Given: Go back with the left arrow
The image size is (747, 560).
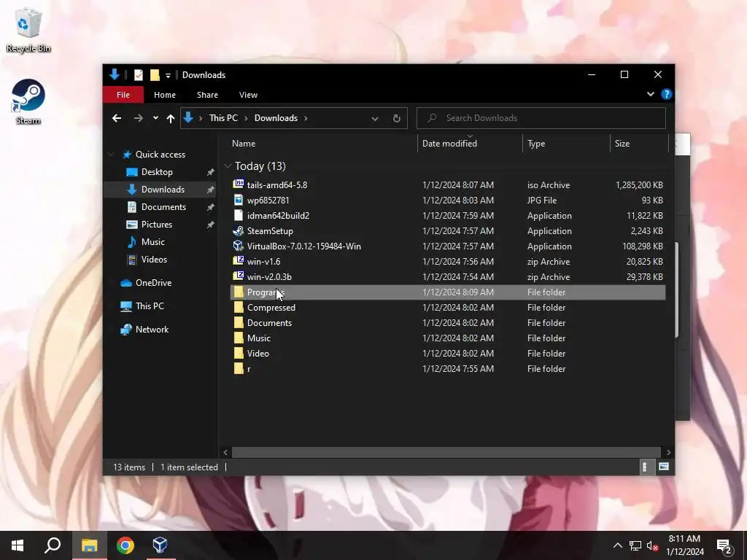Looking at the screenshot, I should (117, 118).
